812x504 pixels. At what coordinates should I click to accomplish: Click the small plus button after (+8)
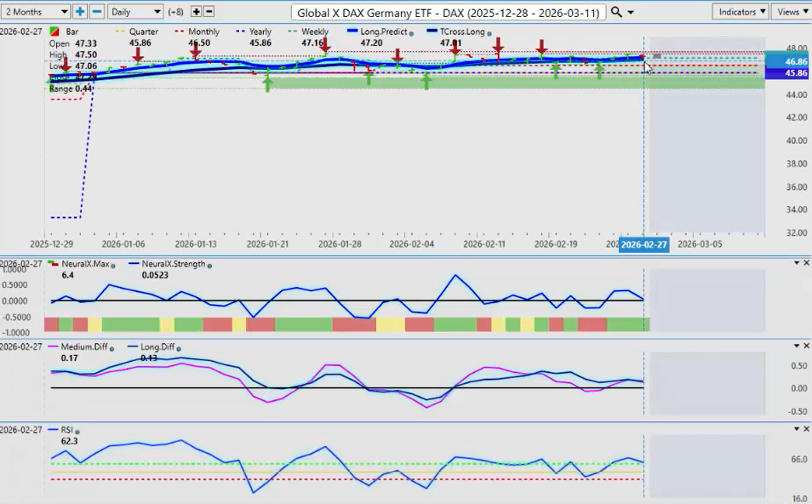pyautogui.click(x=197, y=12)
